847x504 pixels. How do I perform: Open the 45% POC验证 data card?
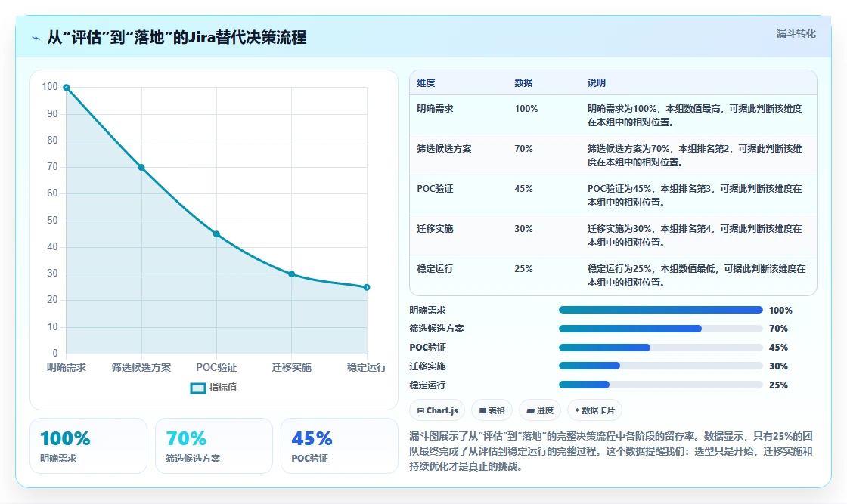(340, 446)
